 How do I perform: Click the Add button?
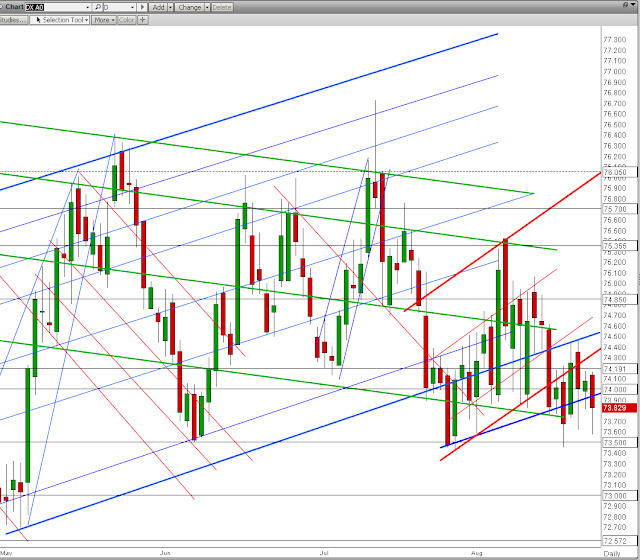coord(158,7)
